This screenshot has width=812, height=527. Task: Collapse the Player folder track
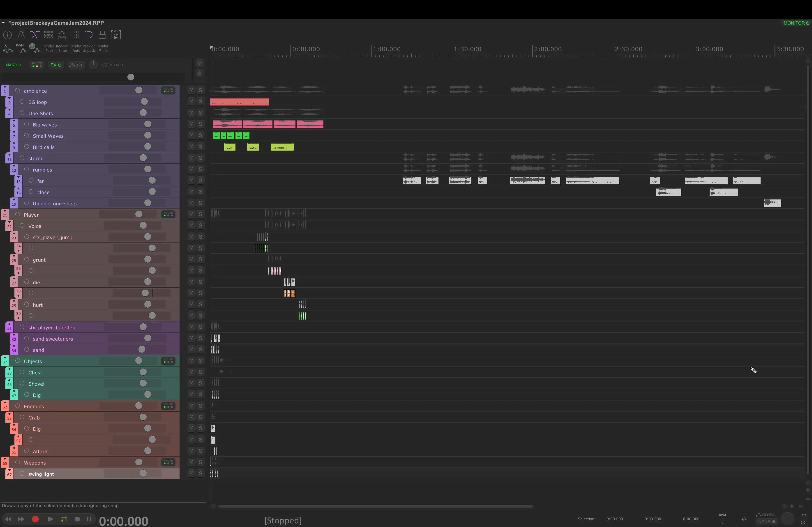click(5, 211)
